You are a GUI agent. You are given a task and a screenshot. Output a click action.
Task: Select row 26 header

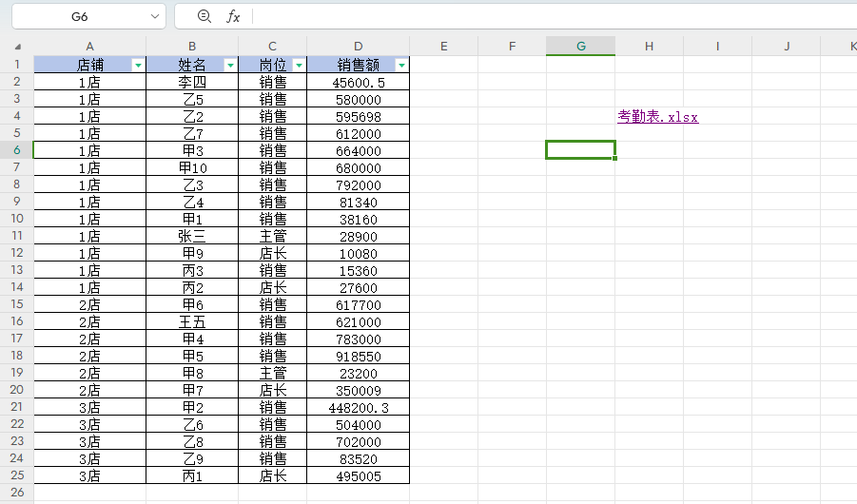click(17, 492)
